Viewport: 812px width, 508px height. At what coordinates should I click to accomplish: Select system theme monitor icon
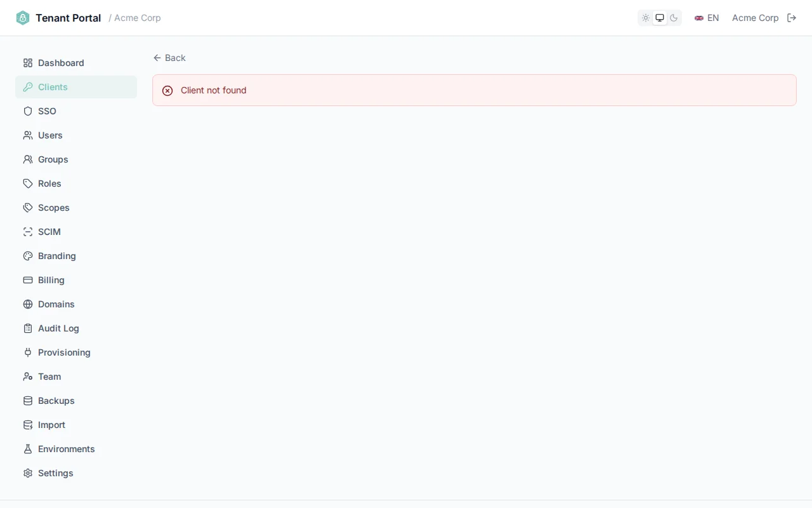660,18
